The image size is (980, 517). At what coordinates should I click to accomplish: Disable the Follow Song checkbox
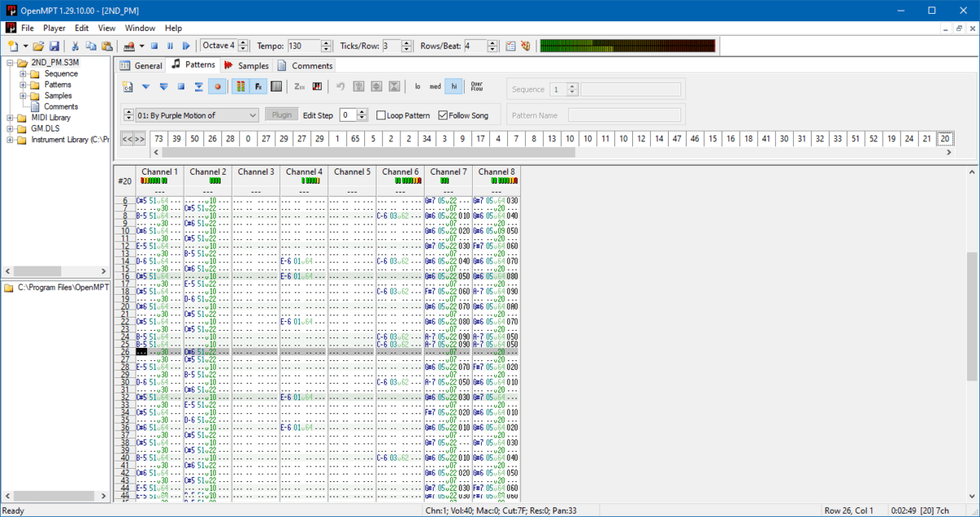click(443, 114)
